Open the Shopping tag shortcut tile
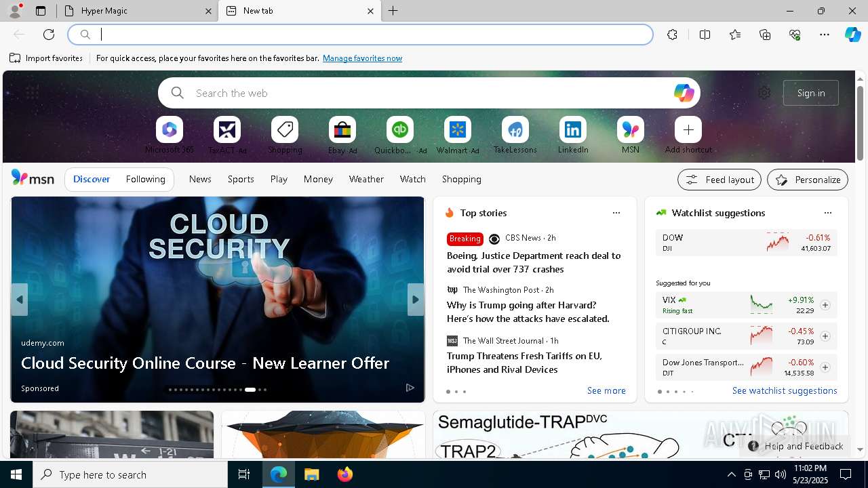This screenshot has width=868, height=488. coord(285,129)
